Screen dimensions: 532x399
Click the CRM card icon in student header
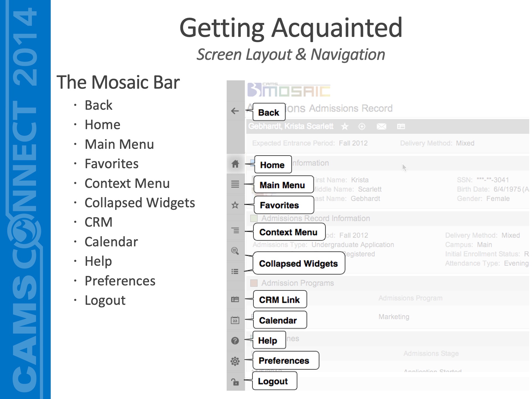tap(401, 127)
